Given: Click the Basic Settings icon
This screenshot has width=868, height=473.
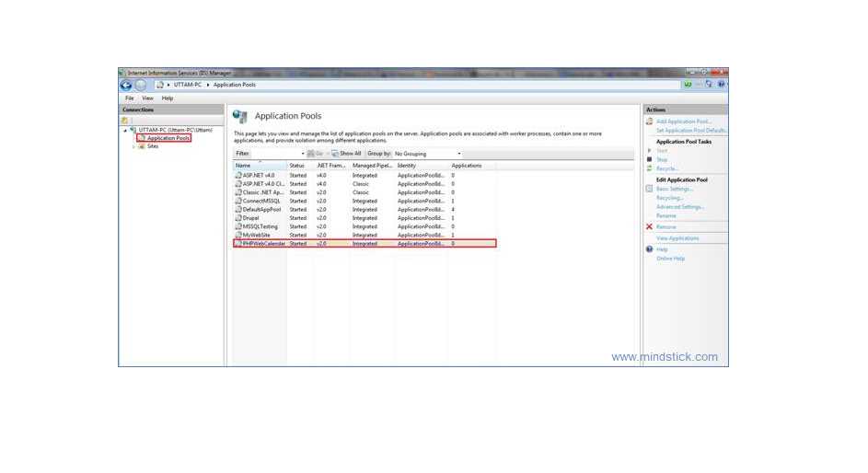Looking at the screenshot, I should click(649, 189).
